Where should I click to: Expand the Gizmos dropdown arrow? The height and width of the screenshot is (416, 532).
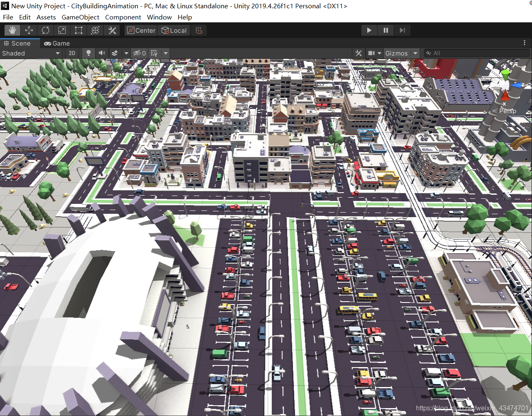click(415, 53)
